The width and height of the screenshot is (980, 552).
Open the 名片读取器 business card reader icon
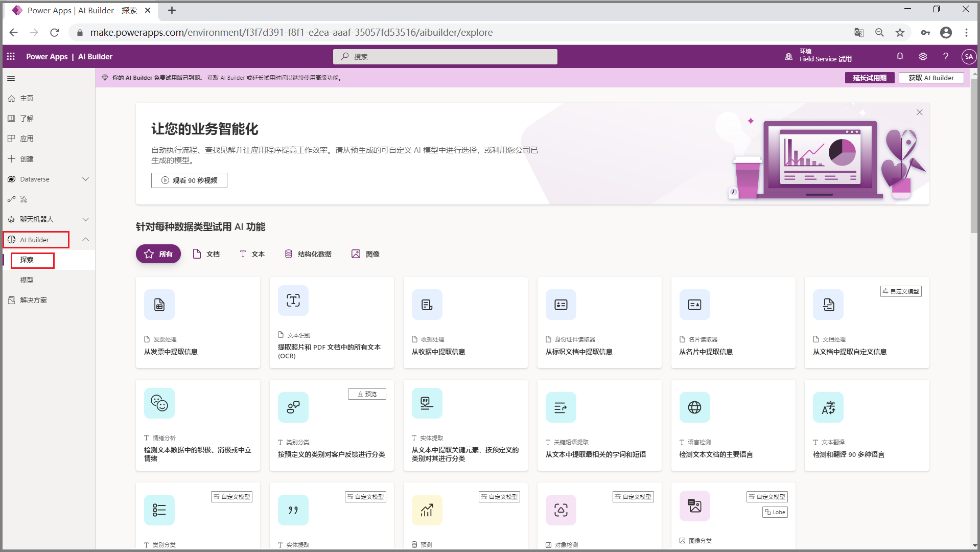tap(695, 305)
